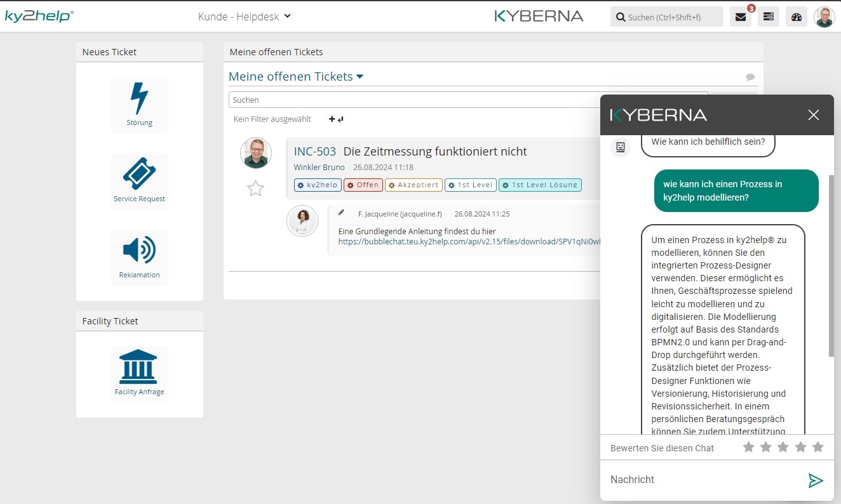Click the Neues Ticket panel header
Image resolution: width=841 pixels, height=504 pixels.
tap(140, 52)
